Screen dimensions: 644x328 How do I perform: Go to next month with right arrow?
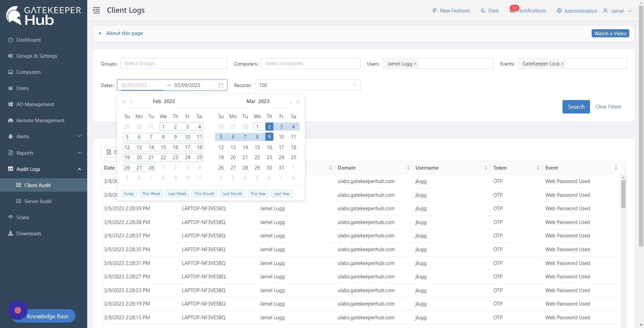click(290, 102)
